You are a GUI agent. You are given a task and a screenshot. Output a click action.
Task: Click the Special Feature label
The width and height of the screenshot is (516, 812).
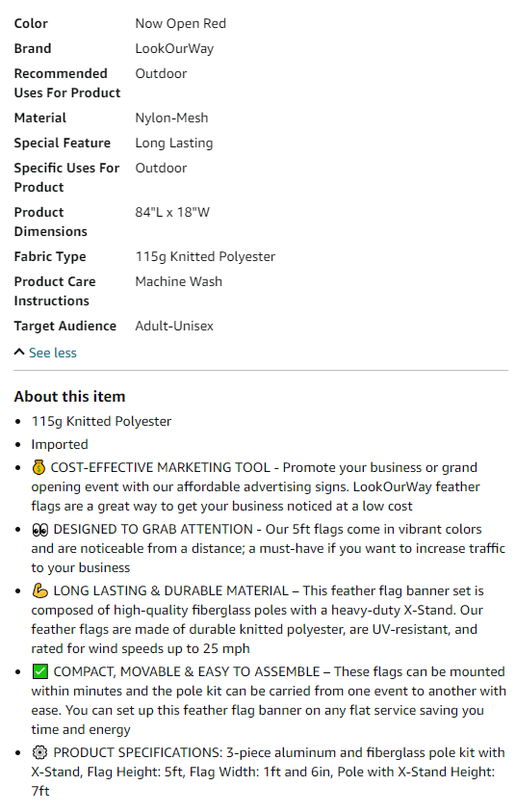63,143
